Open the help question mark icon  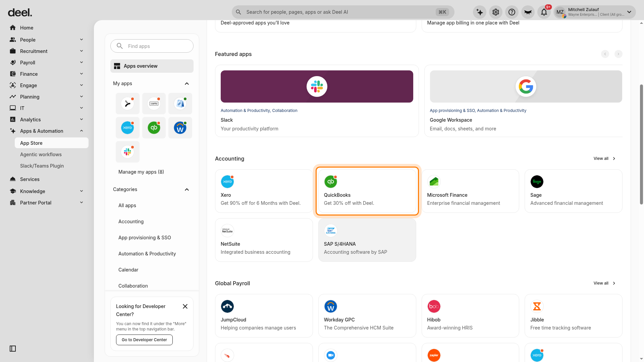tap(512, 12)
